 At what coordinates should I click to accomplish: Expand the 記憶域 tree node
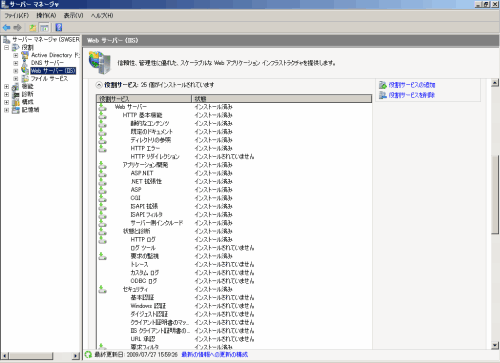pos(6,110)
